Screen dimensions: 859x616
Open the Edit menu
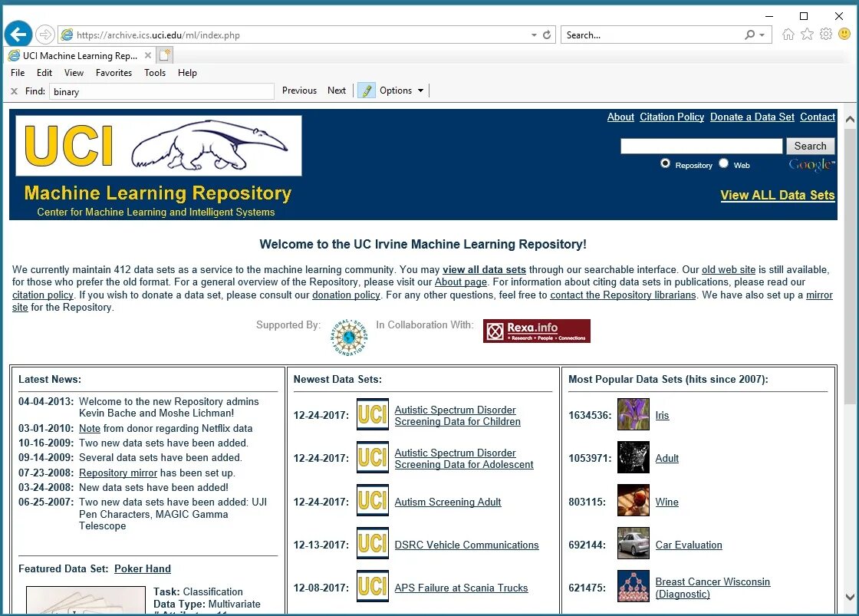44,72
